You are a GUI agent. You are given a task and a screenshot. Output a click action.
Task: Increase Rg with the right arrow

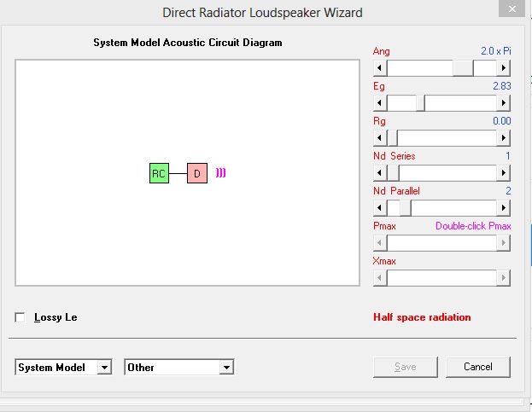coord(504,138)
